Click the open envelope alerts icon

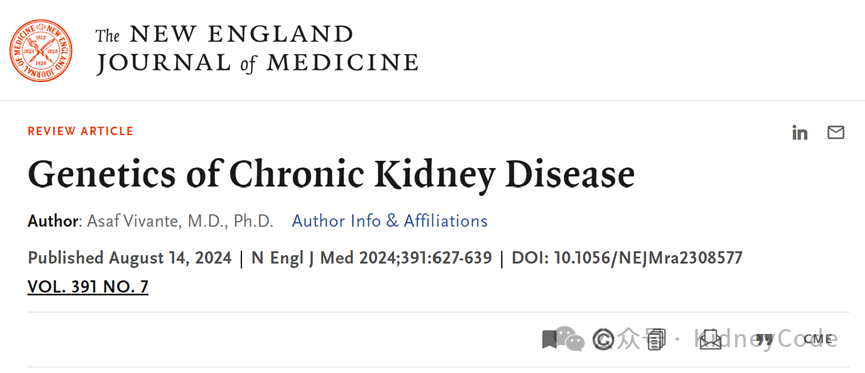710,339
